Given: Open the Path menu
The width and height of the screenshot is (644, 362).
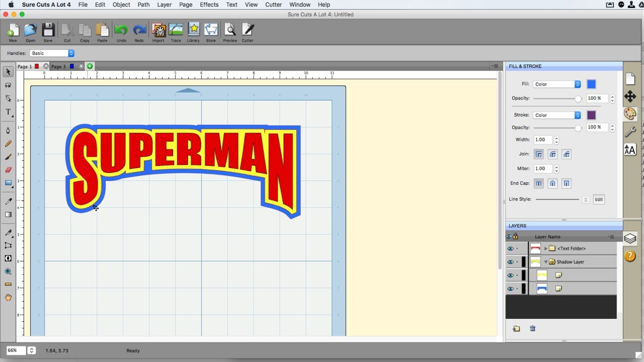Looking at the screenshot, I should click(x=143, y=5).
